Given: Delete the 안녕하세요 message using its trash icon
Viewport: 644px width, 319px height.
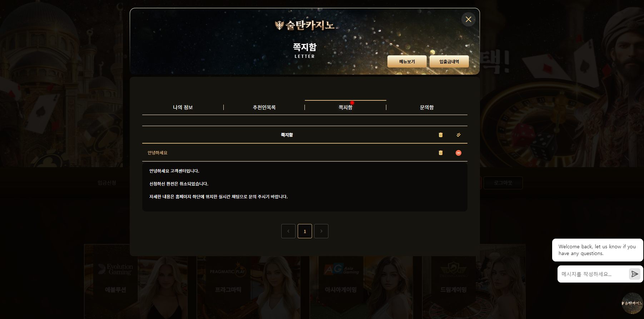Looking at the screenshot, I should point(441,153).
